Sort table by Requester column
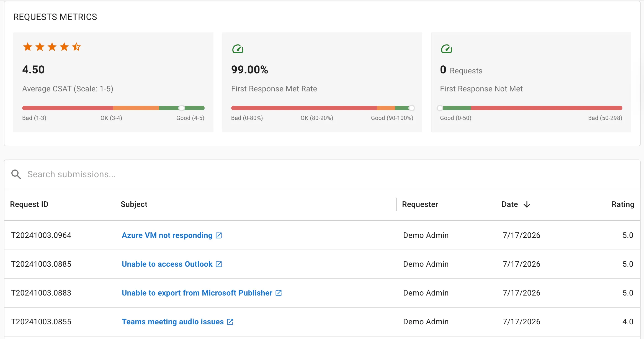Screen dimensions: 644x339 tap(420, 204)
